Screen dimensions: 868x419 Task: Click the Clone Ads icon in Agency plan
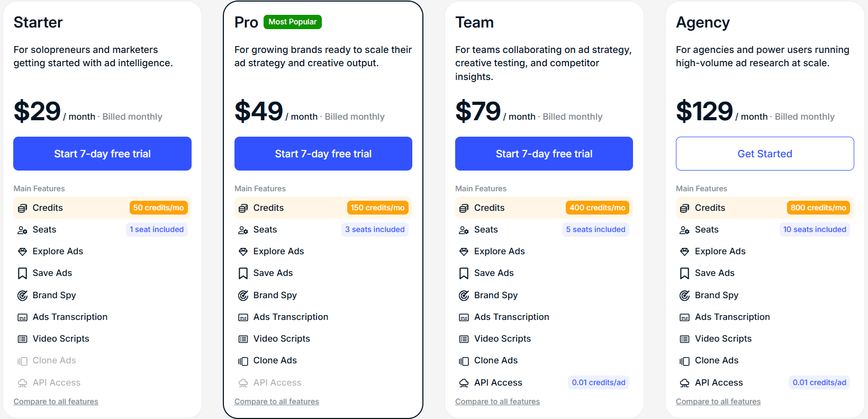[x=684, y=361]
